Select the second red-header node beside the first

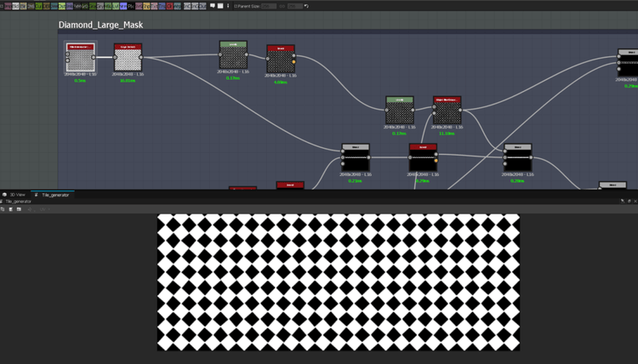click(x=128, y=58)
